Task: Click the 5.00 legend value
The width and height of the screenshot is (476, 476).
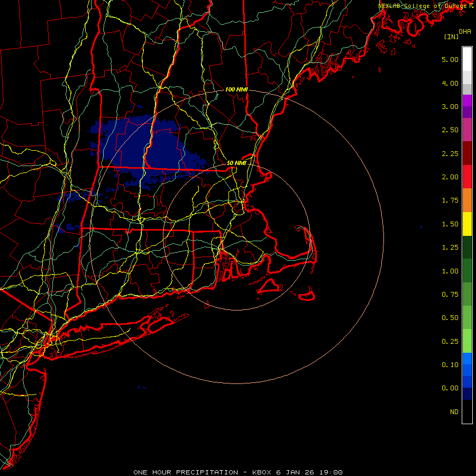Action: [x=450, y=59]
